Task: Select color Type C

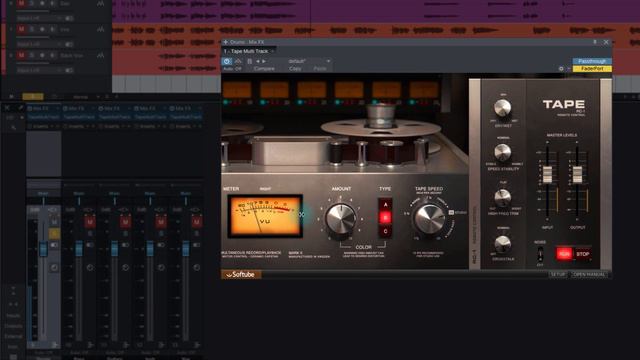Action: pos(385,231)
